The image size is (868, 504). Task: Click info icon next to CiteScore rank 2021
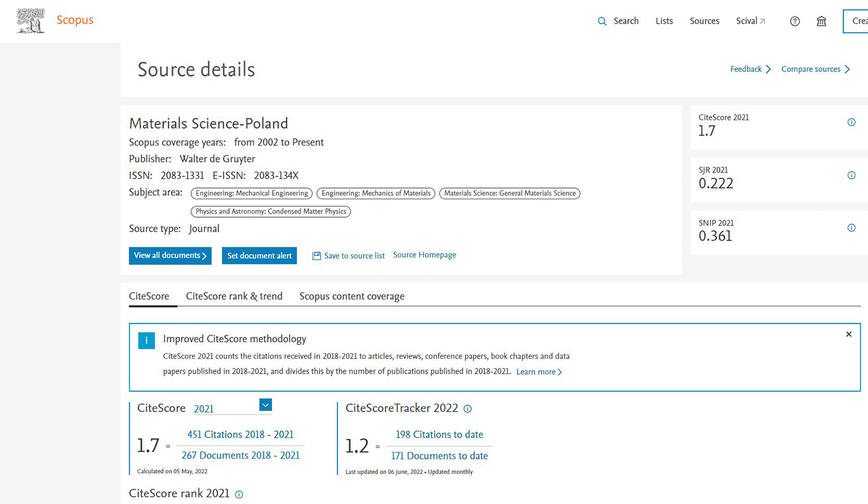pyautogui.click(x=239, y=495)
